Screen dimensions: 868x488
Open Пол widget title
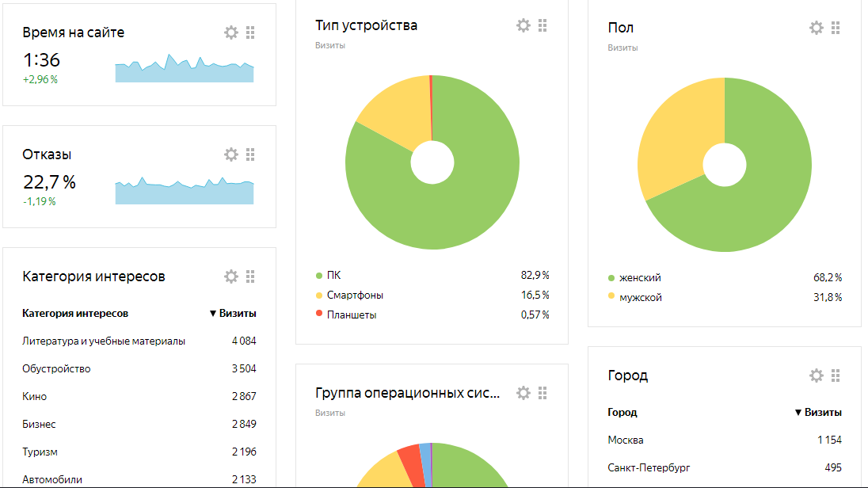[621, 28]
